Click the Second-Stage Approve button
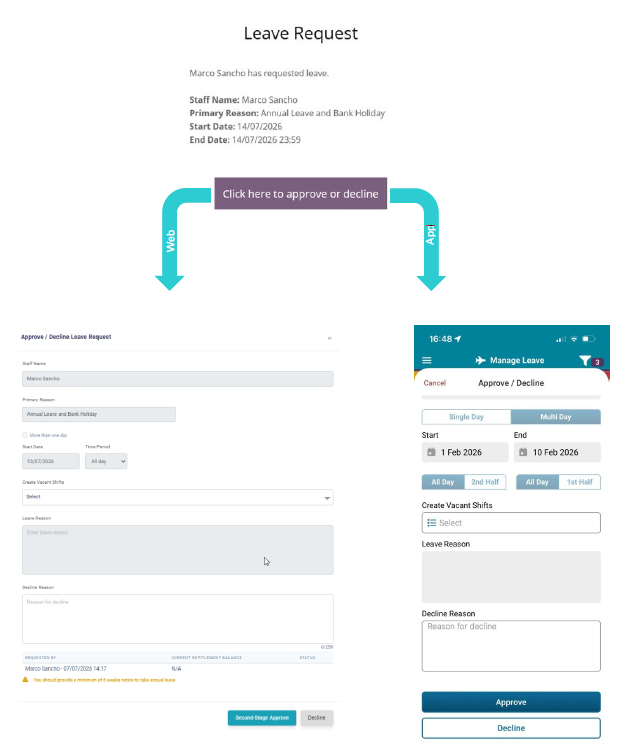The image size is (625, 749). (262, 717)
